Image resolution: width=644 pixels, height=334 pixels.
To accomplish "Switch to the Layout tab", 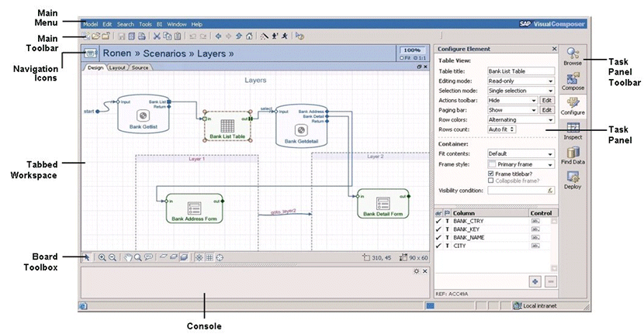I will 117,67.
